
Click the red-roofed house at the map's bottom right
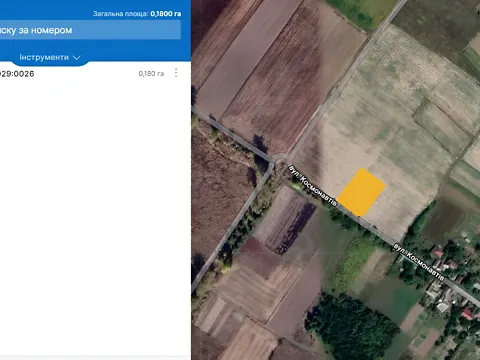click(x=467, y=314)
